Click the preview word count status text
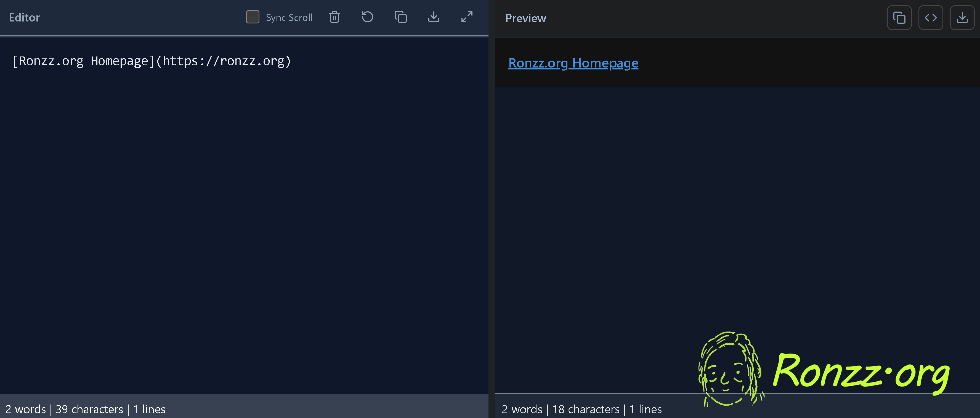Viewport: 980px width, 418px height. pyautogui.click(x=581, y=409)
